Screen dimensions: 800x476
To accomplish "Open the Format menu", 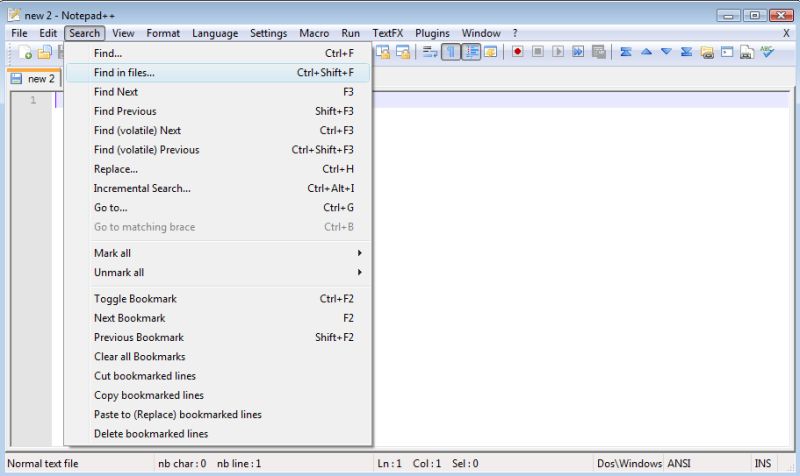I will click(163, 33).
